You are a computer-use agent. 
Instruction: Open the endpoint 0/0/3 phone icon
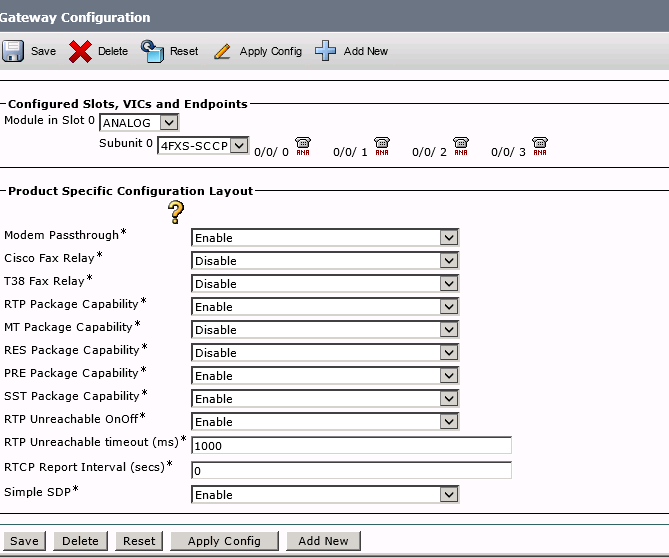(x=540, y=146)
